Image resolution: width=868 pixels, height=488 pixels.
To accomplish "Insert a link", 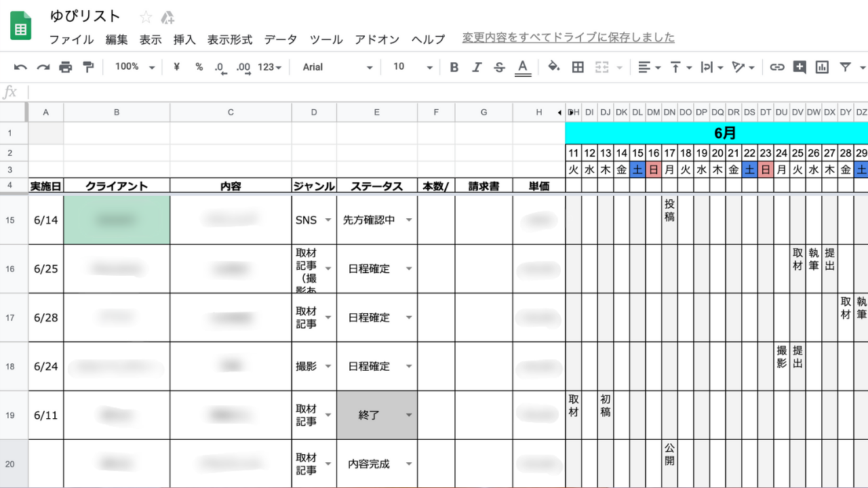I will click(x=777, y=67).
